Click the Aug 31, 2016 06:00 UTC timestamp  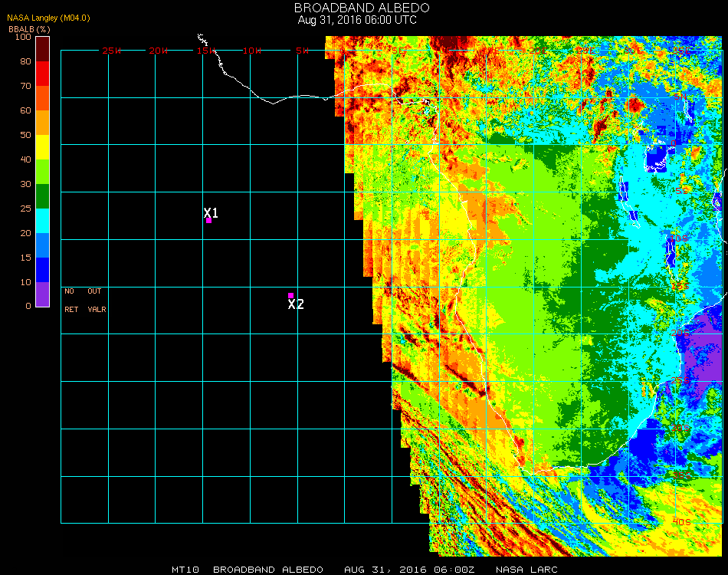tap(357, 20)
